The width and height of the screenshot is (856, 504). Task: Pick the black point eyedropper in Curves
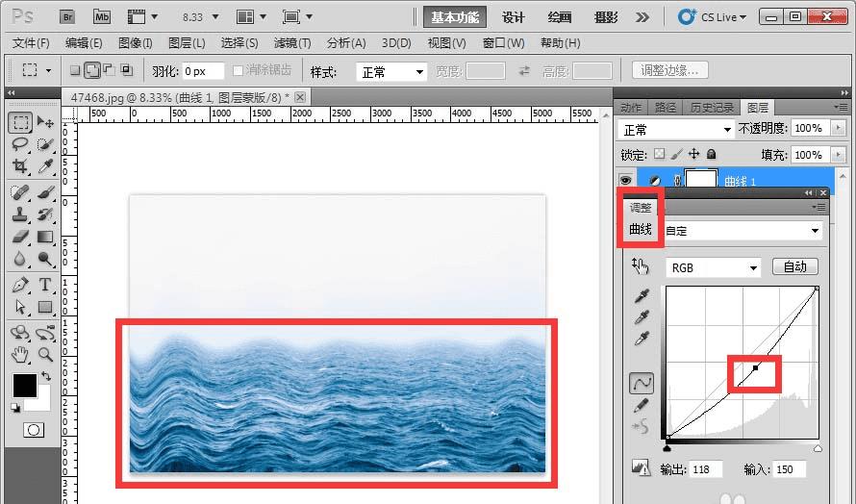642,296
